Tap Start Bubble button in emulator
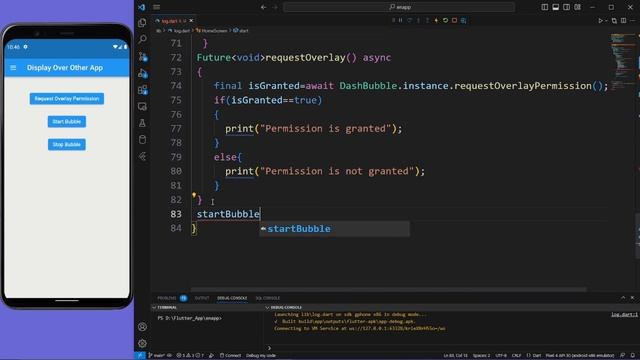Image resolution: width=640 pixels, height=360 pixels. pyautogui.click(x=67, y=122)
